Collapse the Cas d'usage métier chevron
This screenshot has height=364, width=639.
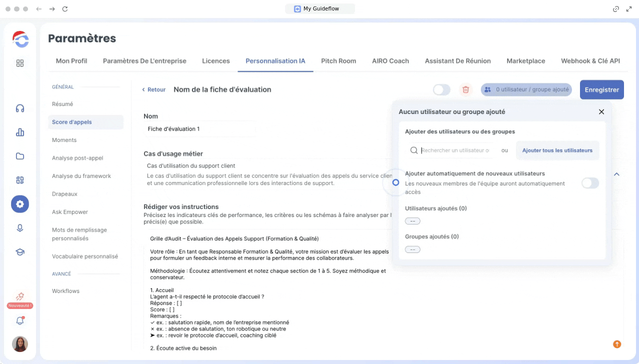[616, 174]
